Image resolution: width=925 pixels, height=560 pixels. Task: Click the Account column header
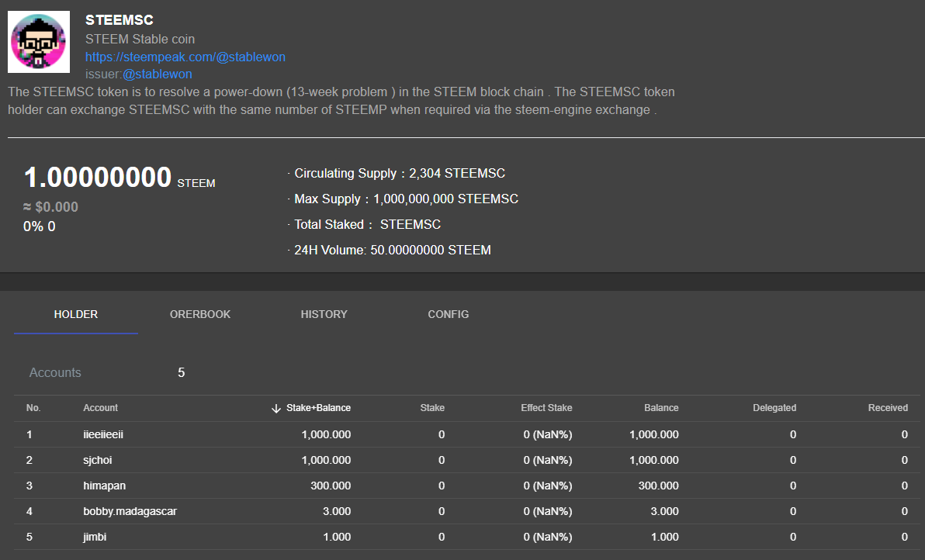100,408
